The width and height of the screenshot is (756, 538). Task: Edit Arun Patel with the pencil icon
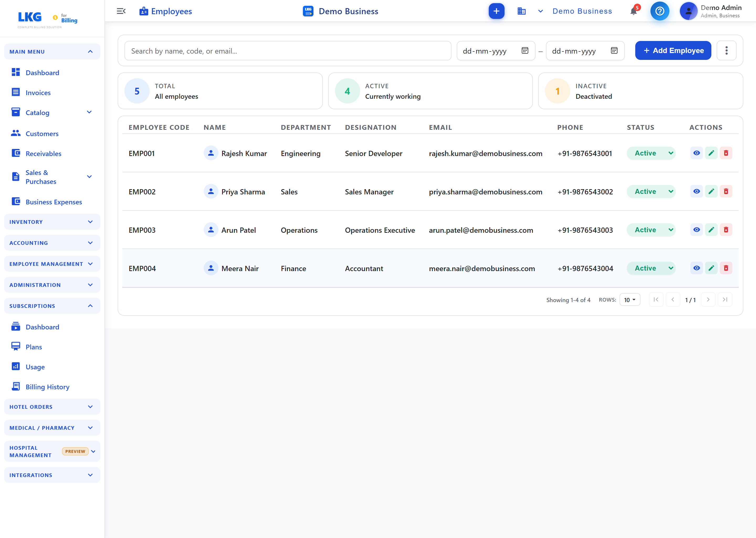[711, 230]
